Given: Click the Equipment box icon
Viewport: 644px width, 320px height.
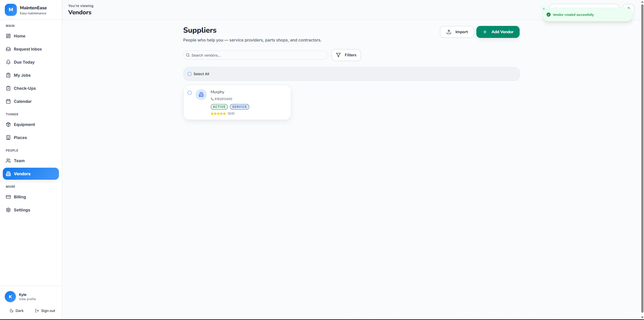Looking at the screenshot, I should [x=8, y=124].
